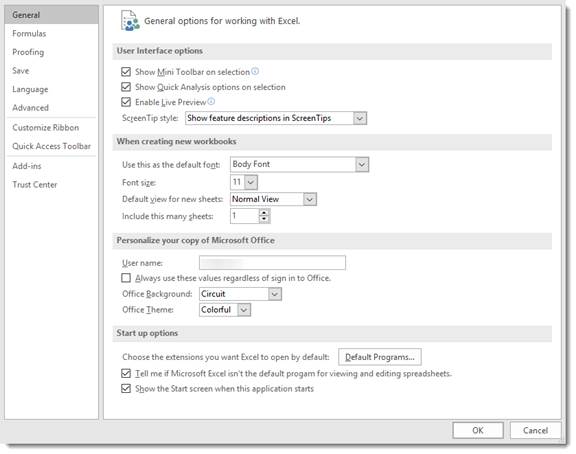This screenshot has height=454, width=576.
Task: Uncheck Show the Start screen option
Action: tap(126, 388)
